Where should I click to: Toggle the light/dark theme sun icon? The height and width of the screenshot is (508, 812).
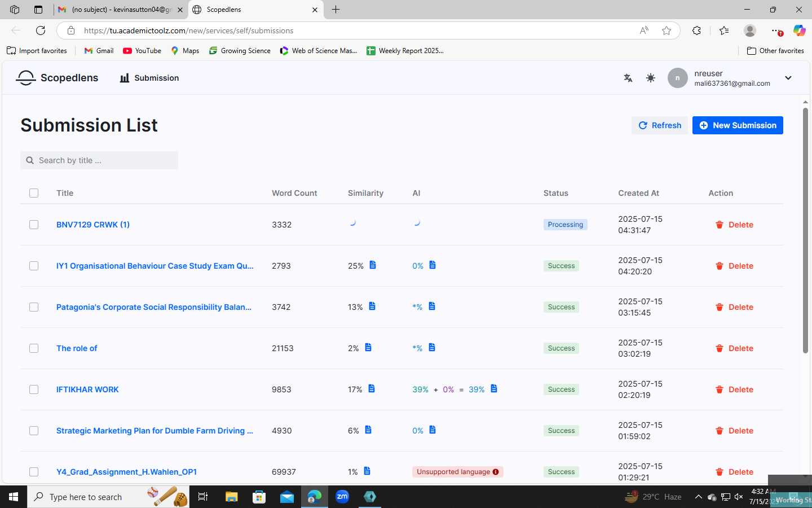(651, 78)
